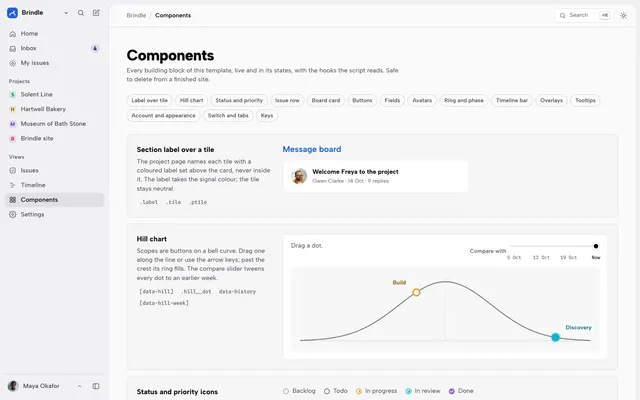640x400 pixels.
Task: Click the My issues target icon
Action: [x=13, y=63]
